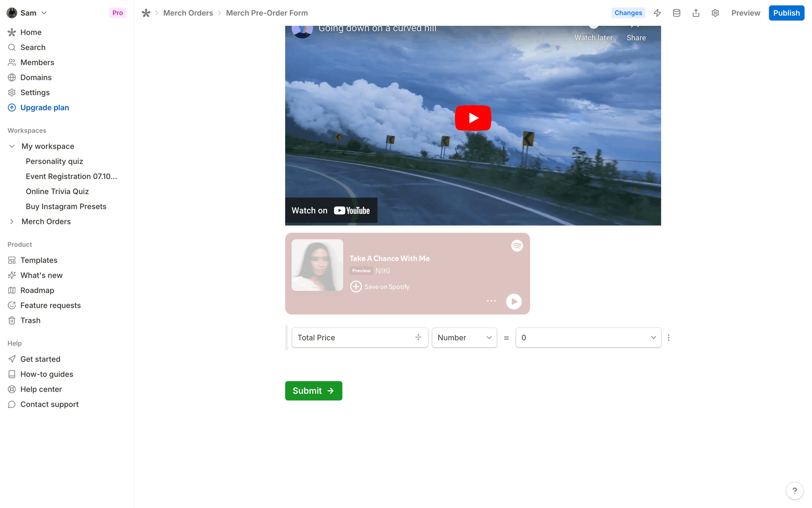Screen dimensions: 812x508
Task: Click Watch later on the video
Action: point(593,34)
